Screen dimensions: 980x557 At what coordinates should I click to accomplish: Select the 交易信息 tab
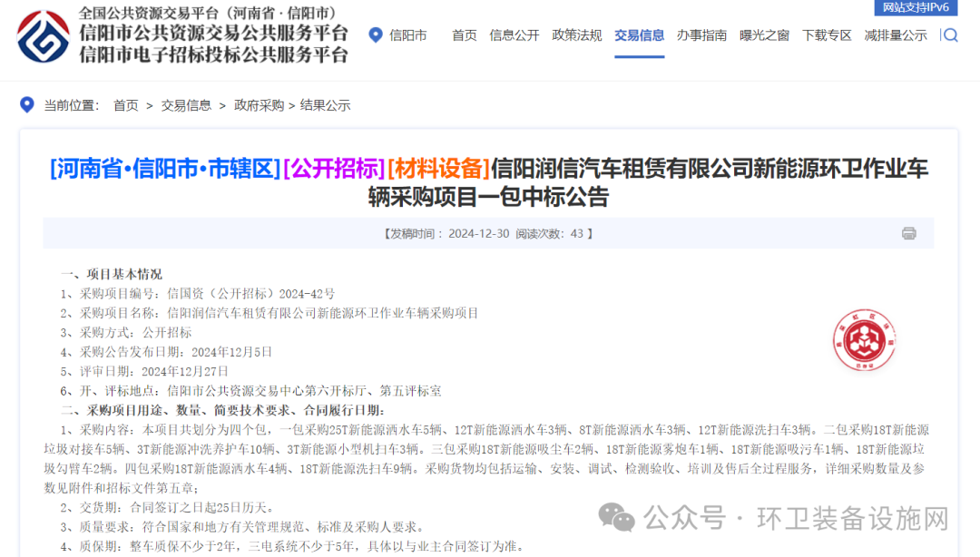pyautogui.click(x=640, y=35)
